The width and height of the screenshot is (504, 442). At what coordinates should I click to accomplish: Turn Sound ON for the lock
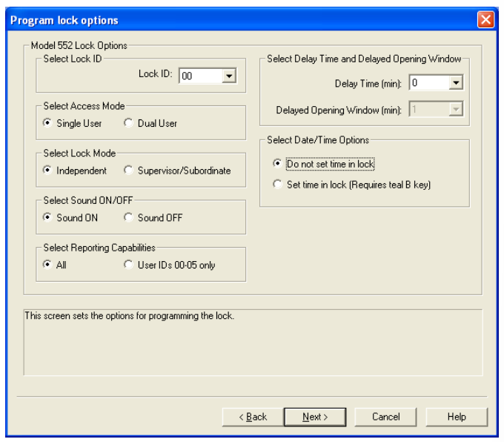click(48, 218)
